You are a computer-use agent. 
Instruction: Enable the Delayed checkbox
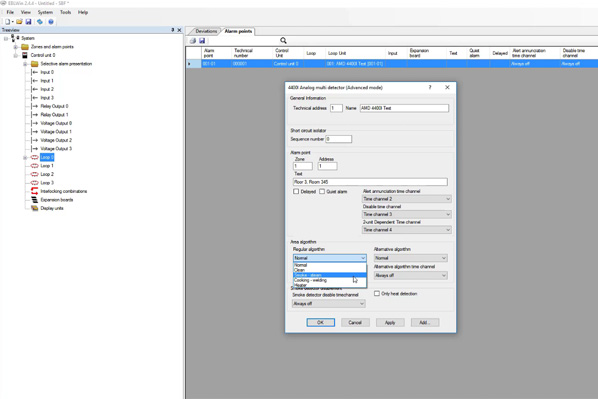[x=296, y=191]
